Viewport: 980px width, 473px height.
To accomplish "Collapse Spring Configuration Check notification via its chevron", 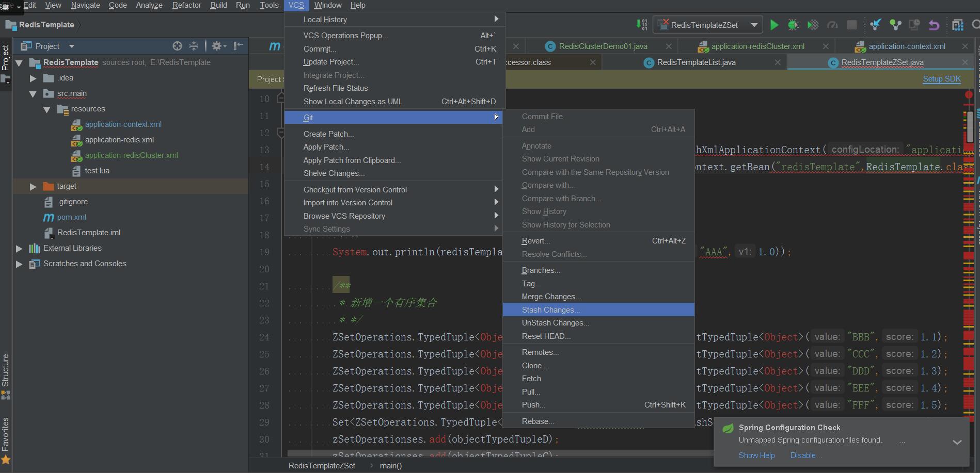I will tap(958, 441).
